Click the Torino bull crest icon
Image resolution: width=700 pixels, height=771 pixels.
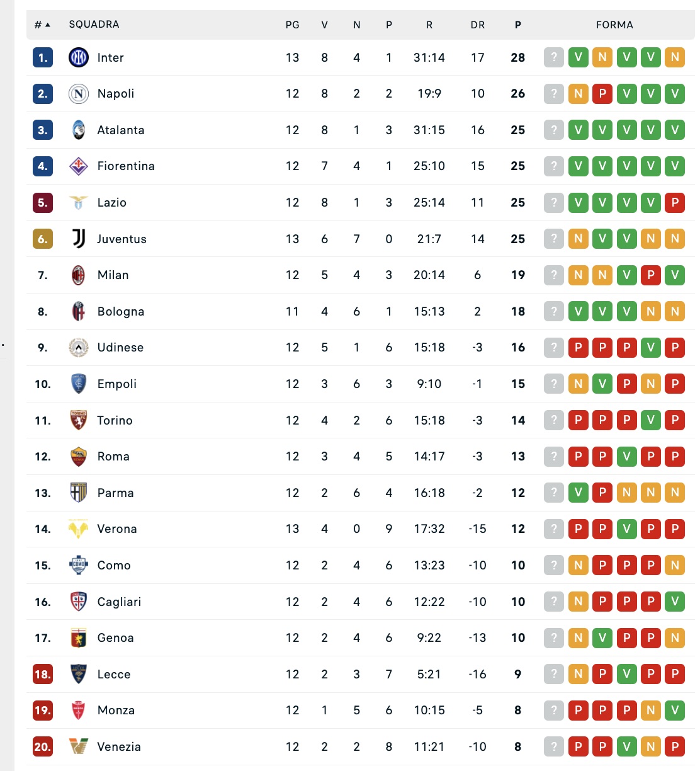click(x=79, y=420)
